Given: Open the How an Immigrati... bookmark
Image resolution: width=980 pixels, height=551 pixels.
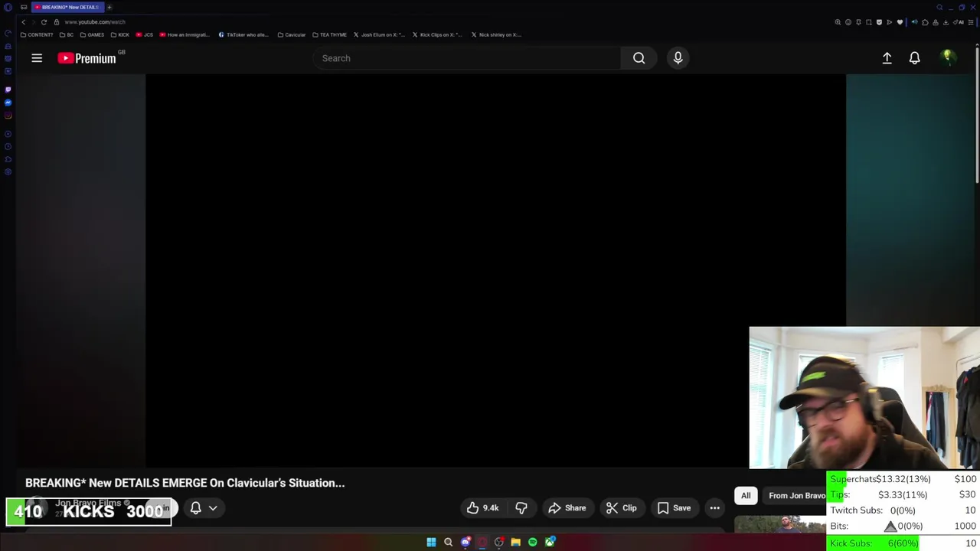Looking at the screenshot, I should coord(184,34).
